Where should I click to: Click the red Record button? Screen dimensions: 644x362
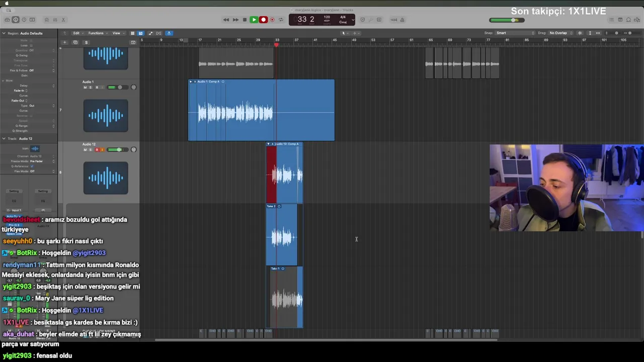click(x=263, y=20)
